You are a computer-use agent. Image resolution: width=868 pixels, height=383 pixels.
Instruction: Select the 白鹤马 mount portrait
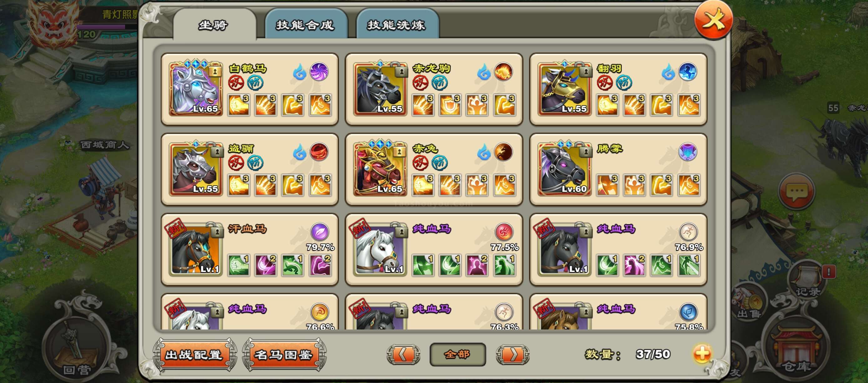point(195,89)
